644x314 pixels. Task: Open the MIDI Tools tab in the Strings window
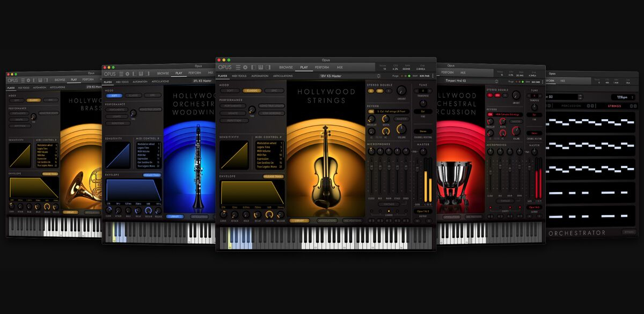click(x=239, y=76)
